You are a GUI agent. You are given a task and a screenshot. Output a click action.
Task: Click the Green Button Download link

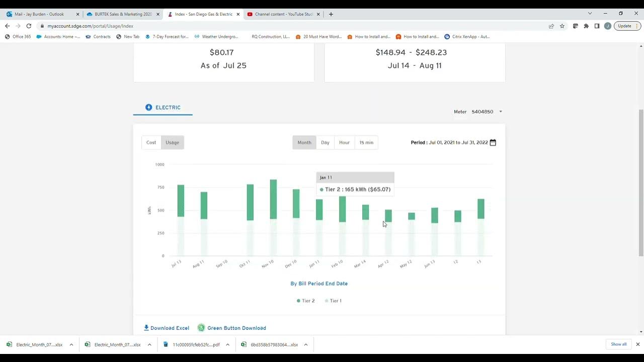point(232,328)
